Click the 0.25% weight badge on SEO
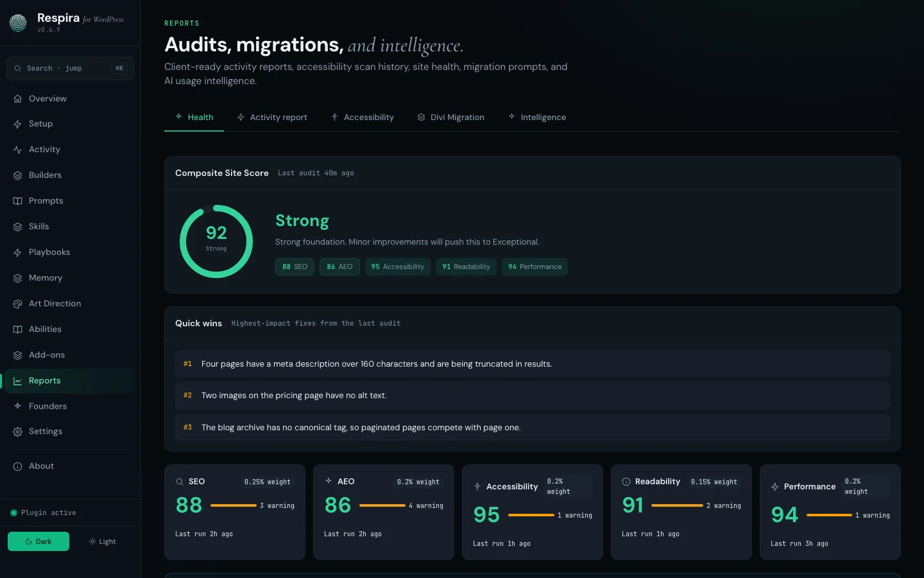This screenshot has width=924, height=578. click(268, 482)
